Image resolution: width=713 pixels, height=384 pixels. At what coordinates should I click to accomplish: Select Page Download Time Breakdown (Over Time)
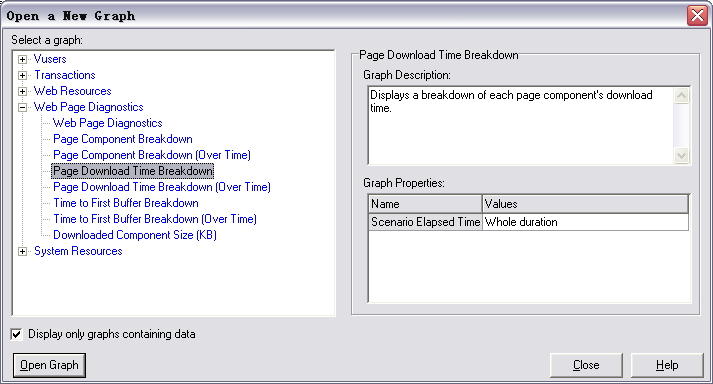pyautogui.click(x=162, y=187)
